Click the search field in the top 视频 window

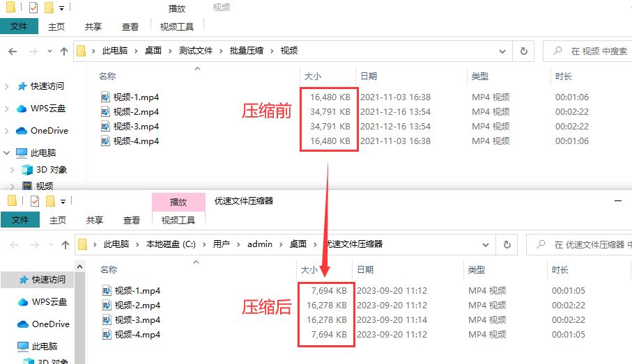tap(587, 51)
